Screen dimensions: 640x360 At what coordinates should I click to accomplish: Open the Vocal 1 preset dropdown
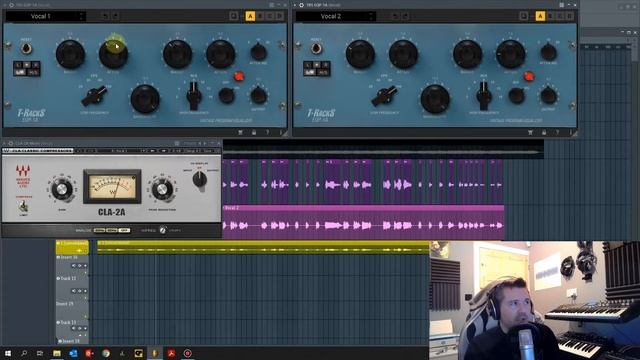[45, 16]
